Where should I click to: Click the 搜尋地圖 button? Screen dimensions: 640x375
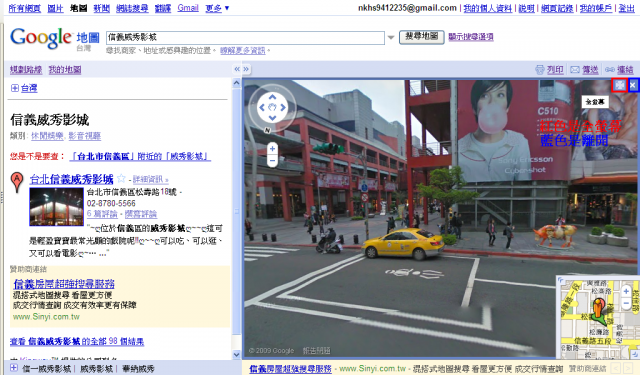point(422,37)
